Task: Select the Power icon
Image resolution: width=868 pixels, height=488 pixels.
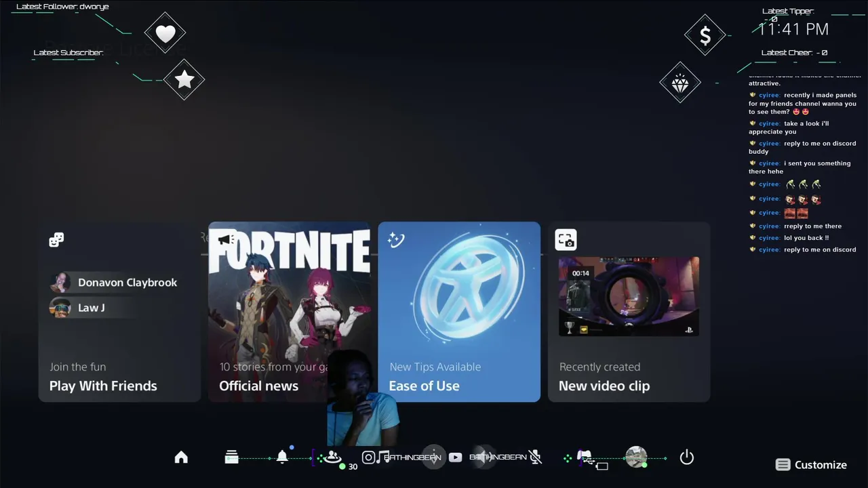Action: click(687, 457)
